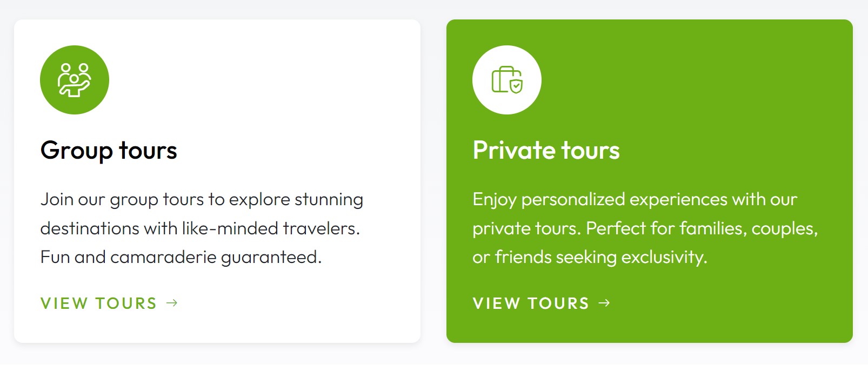Select the "Group tours" heading

[109, 151]
